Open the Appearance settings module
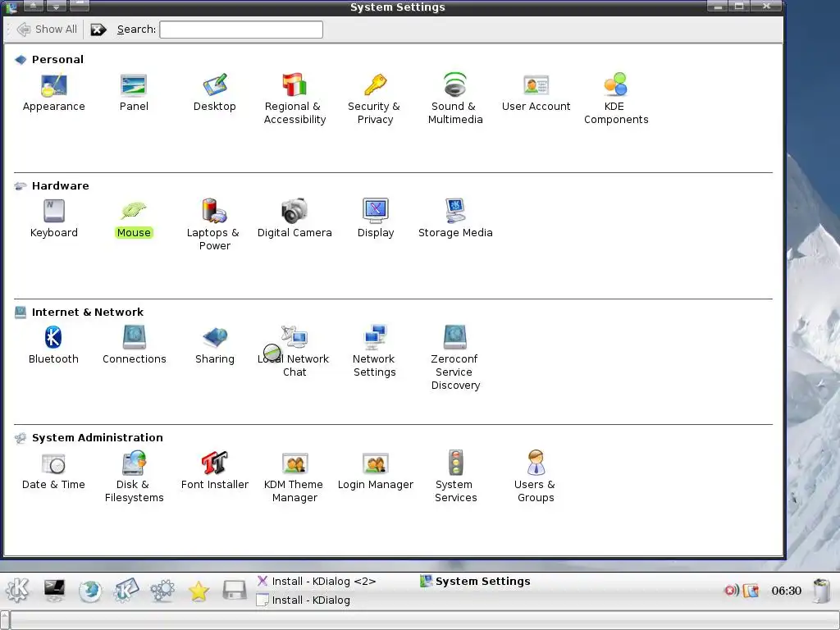The height and width of the screenshot is (630, 840). tap(53, 92)
